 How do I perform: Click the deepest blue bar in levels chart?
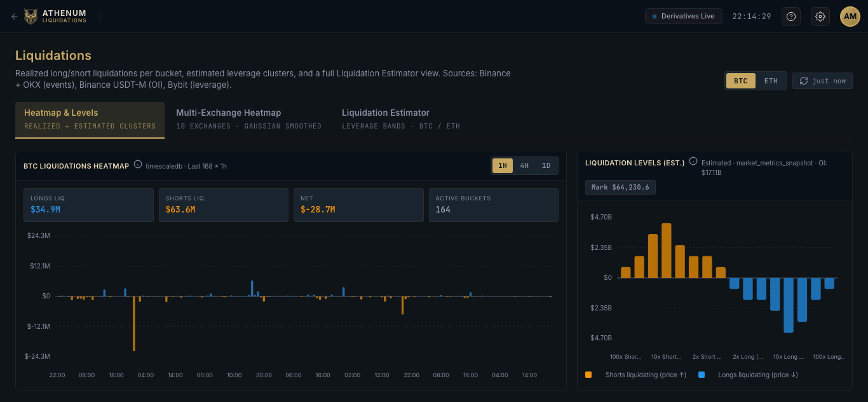click(789, 305)
